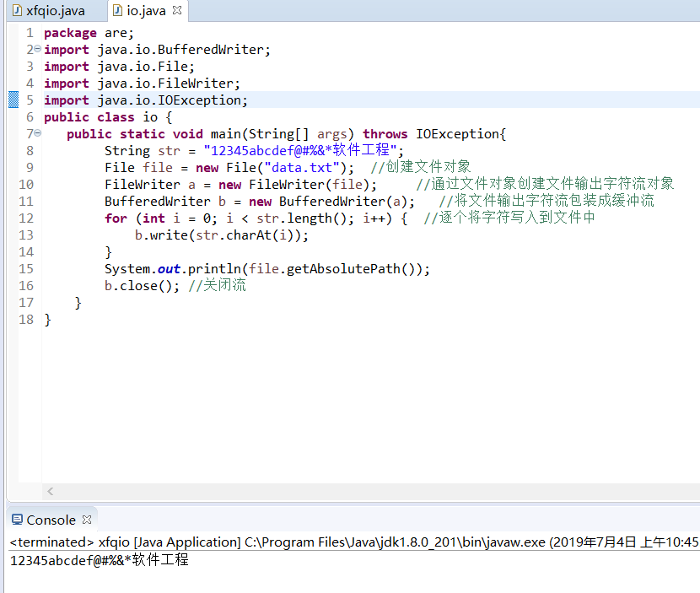700x593 pixels.
Task: Click the string literal "12345abcdef@#%&*软件工程"
Action: pyautogui.click(x=300, y=150)
